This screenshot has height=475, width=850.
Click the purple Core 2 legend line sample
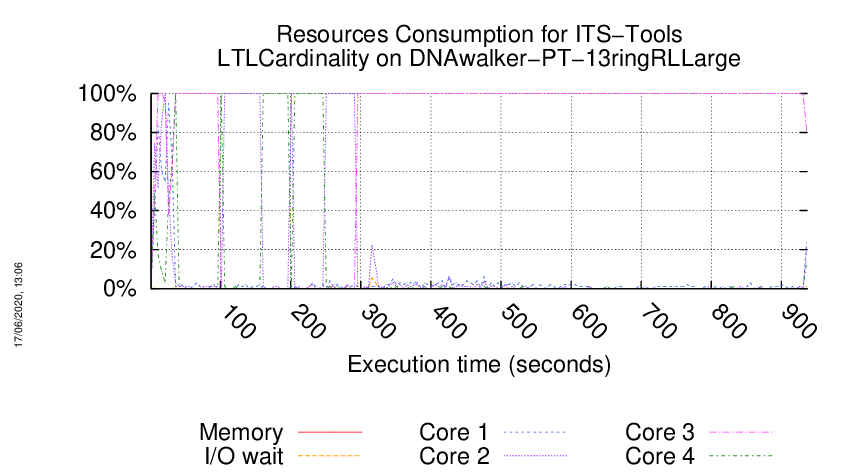pos(535,456)
